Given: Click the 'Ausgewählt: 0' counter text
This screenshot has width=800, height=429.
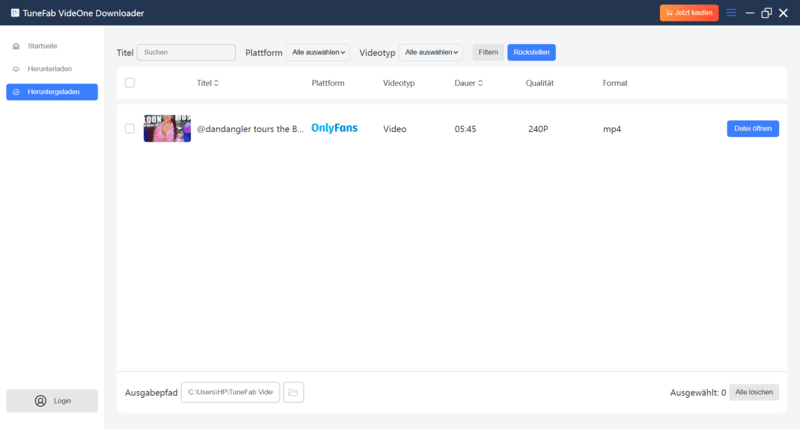Looking at the screenshot, I should (698, 393).
